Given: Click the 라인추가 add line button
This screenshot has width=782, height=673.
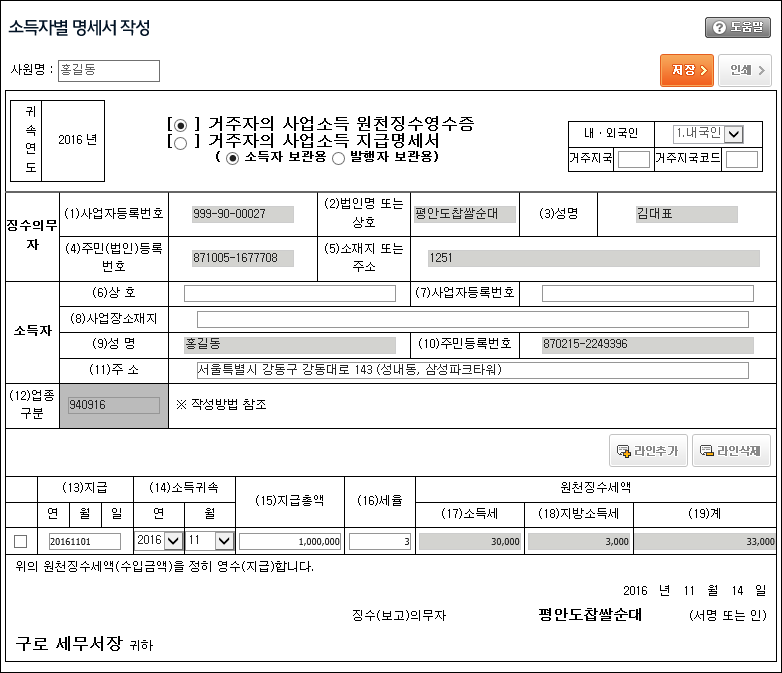Looking at the screenshot, I should [x=648, y=450].
